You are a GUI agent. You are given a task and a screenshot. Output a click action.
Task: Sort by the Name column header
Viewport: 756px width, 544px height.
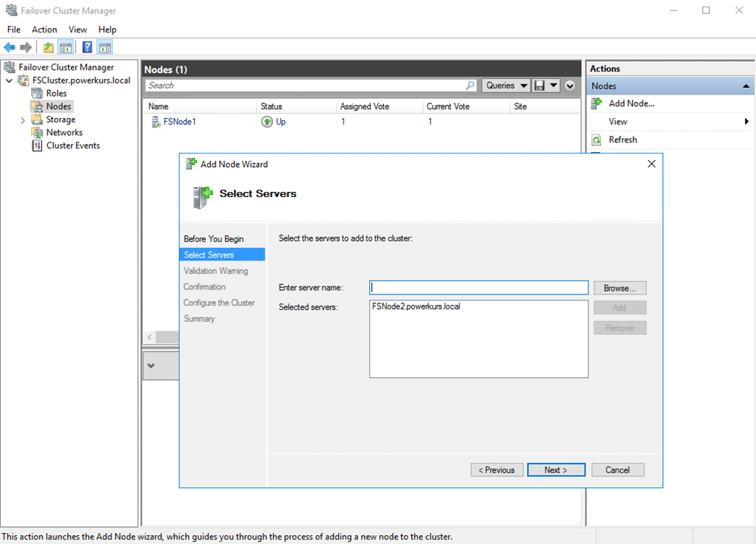[x=200, y=106]
